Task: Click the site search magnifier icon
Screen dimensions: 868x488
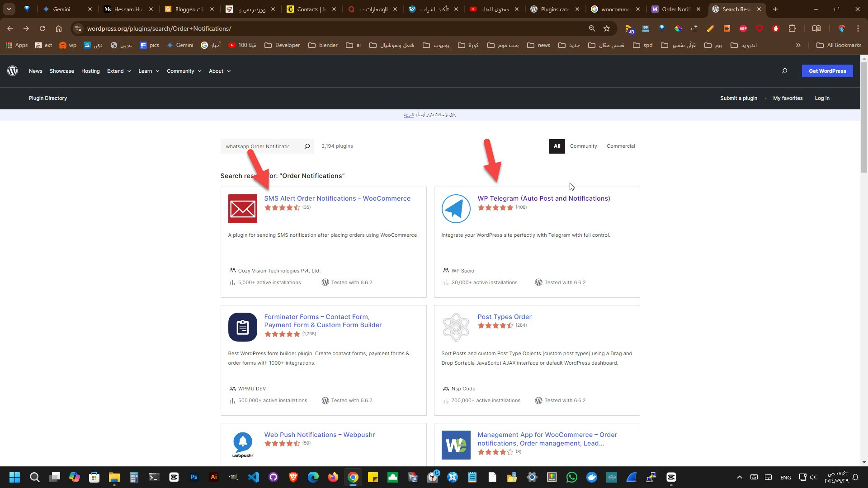Action: (784, 71)
